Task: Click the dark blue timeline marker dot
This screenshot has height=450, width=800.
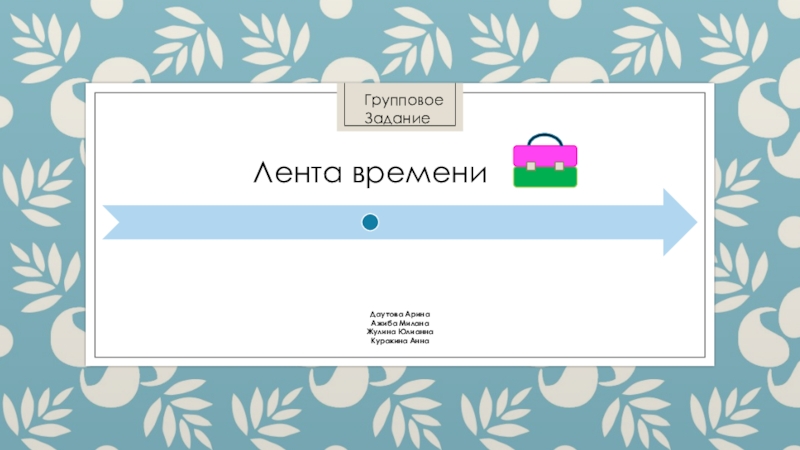Action: click(370, 222)
